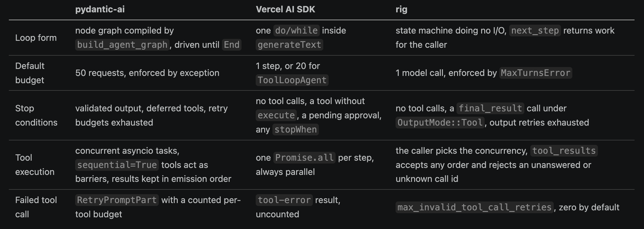The width and height of the screenshot is (644, 229).
Task: Select the build_agent_graph code snippet
Action: click(x=122, y=45)
